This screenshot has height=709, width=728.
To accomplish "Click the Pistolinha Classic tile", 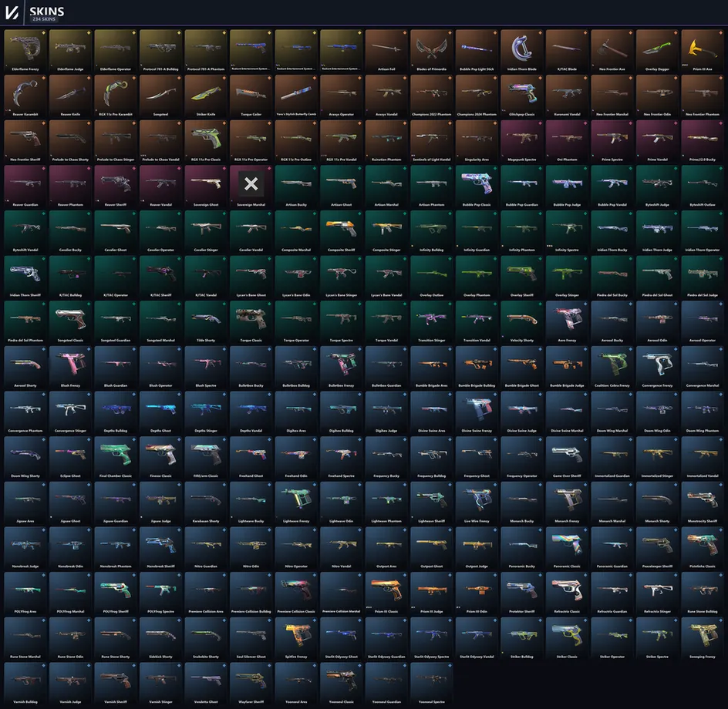I will click(703, 549).
